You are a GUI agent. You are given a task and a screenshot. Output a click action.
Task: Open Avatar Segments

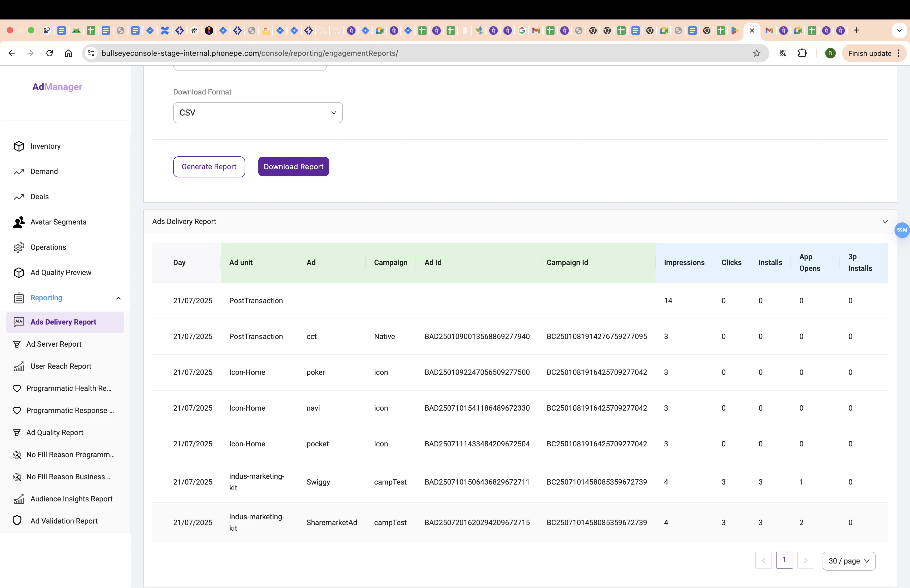(58, 222)
